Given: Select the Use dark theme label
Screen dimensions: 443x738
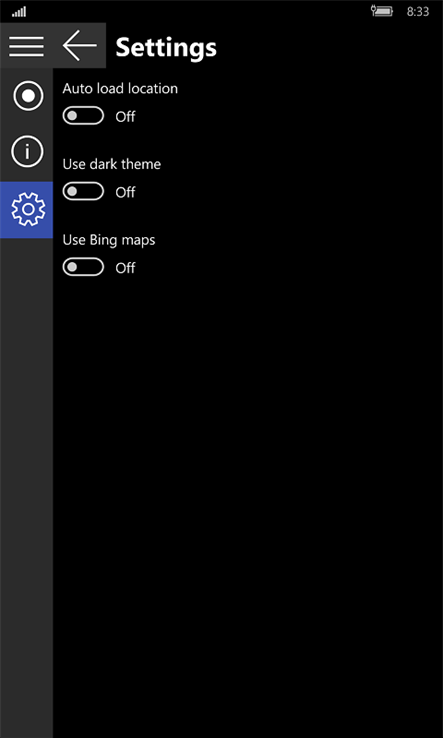Looking at the screenshot, I should [x=112, y=164].
